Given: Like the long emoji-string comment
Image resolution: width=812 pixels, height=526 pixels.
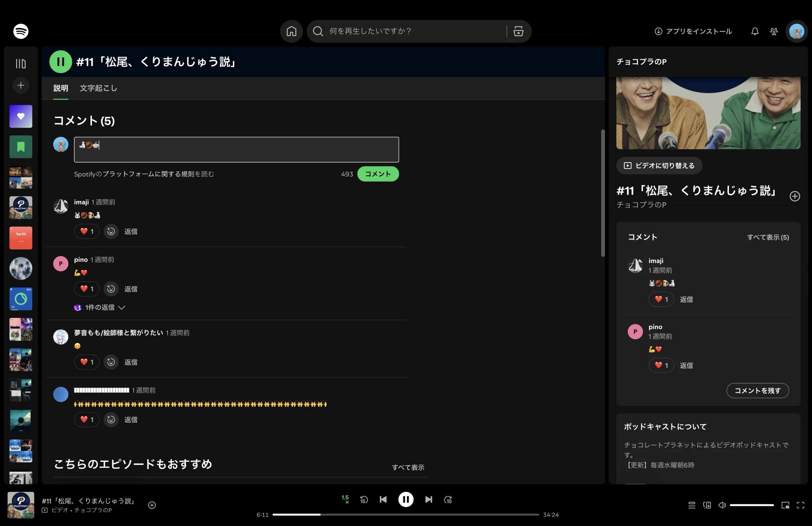Looking at the screenshot, I should (87, 419).
